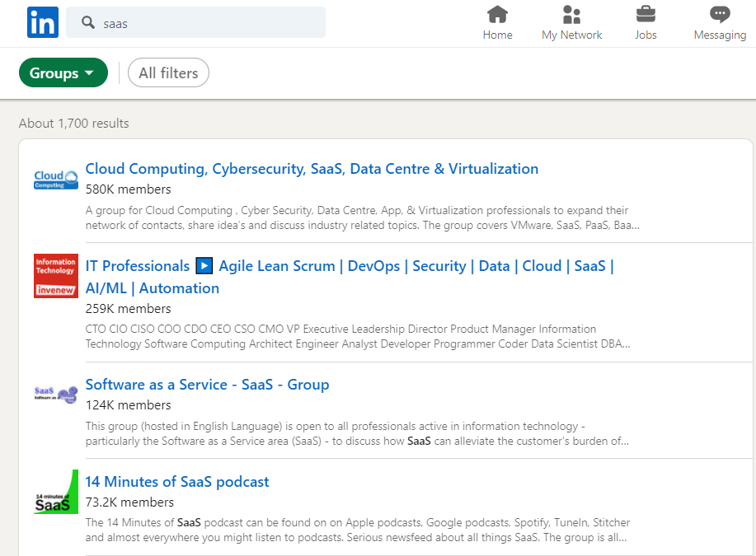This screenshot has height=556, width=756.
Task: Click the SaaS group logo thumbnail
Action: click(56, 395)
